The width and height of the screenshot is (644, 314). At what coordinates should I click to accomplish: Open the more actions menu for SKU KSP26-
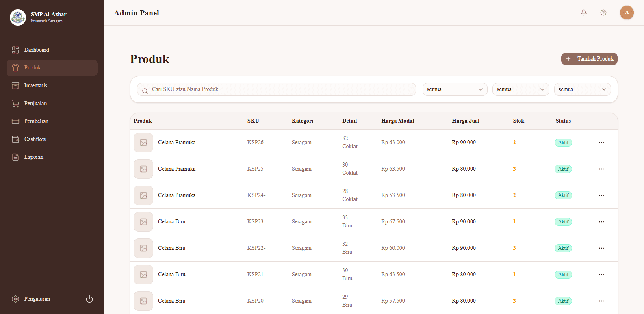click(x=601, y=143)
